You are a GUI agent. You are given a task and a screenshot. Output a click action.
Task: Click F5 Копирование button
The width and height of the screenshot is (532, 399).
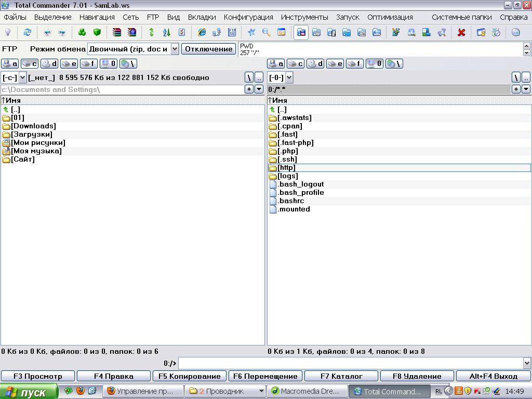pyautogui.click(x=189, y=376)
